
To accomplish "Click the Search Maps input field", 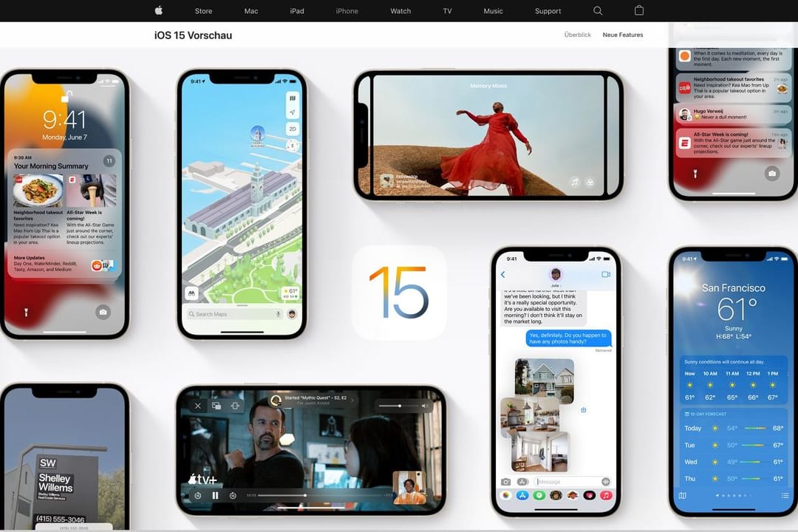I will (235, 314).
